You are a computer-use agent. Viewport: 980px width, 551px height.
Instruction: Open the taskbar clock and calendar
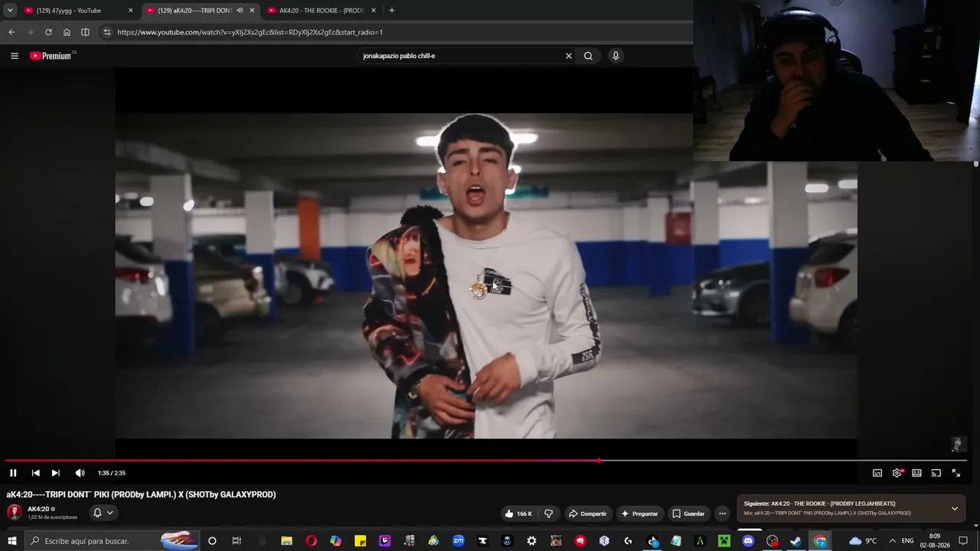[935, 541]
